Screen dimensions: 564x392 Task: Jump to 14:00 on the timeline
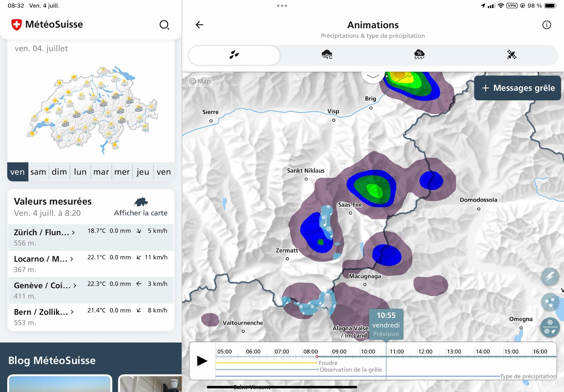click(483, 351)
